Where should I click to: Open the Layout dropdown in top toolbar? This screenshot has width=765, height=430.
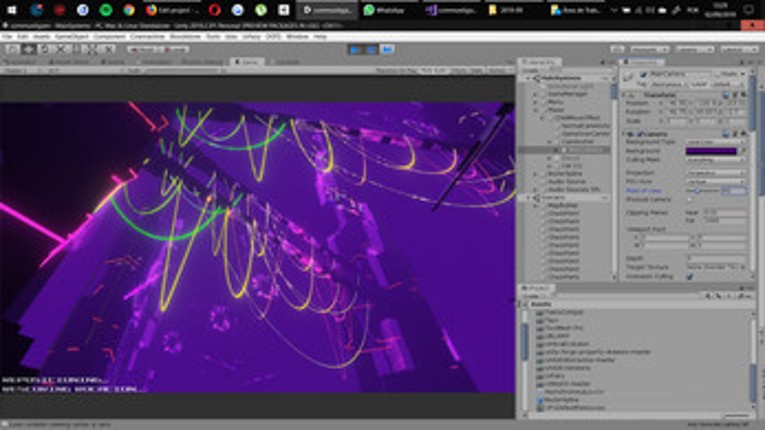pyautogui.click(x=739, y=49)
